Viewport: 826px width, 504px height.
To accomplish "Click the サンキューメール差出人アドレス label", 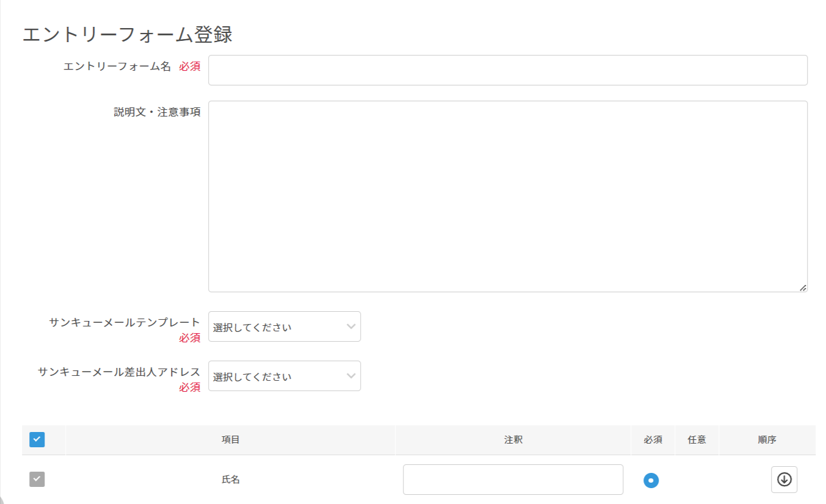I will click(119, 372).
